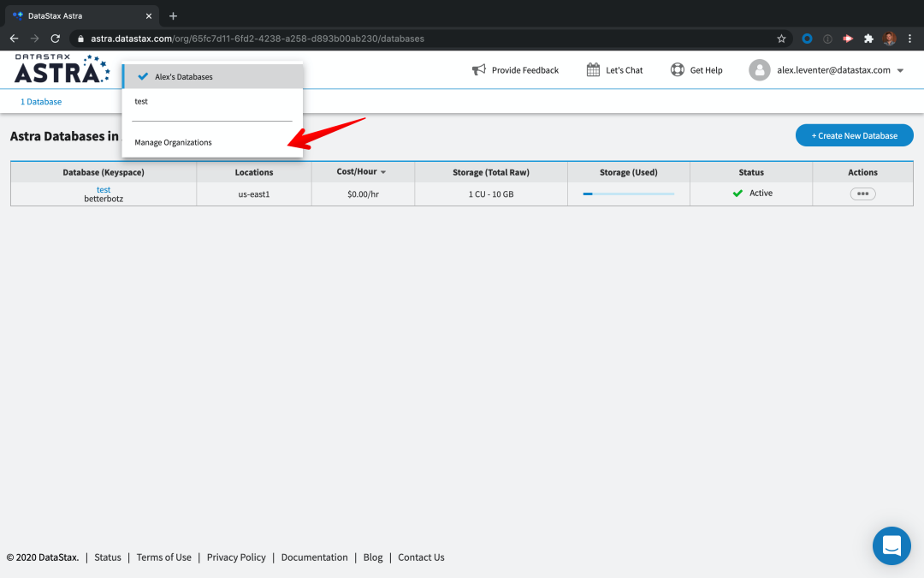Click the browser back arrow
This screenshot has width=924, height=578.
(15, 39)
